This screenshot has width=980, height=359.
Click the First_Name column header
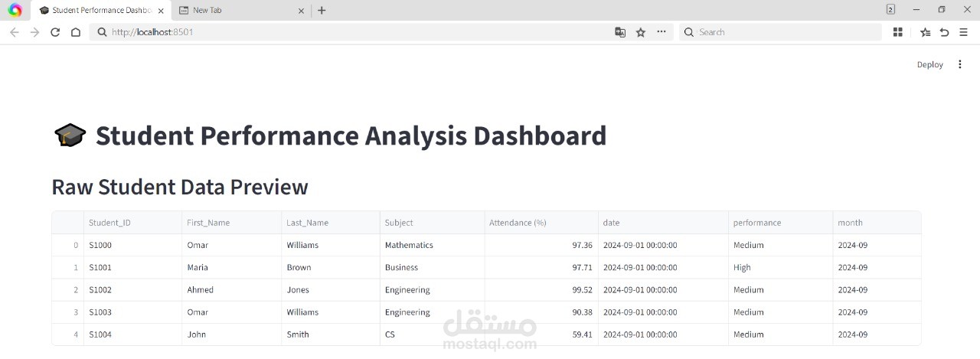point(232,223)
